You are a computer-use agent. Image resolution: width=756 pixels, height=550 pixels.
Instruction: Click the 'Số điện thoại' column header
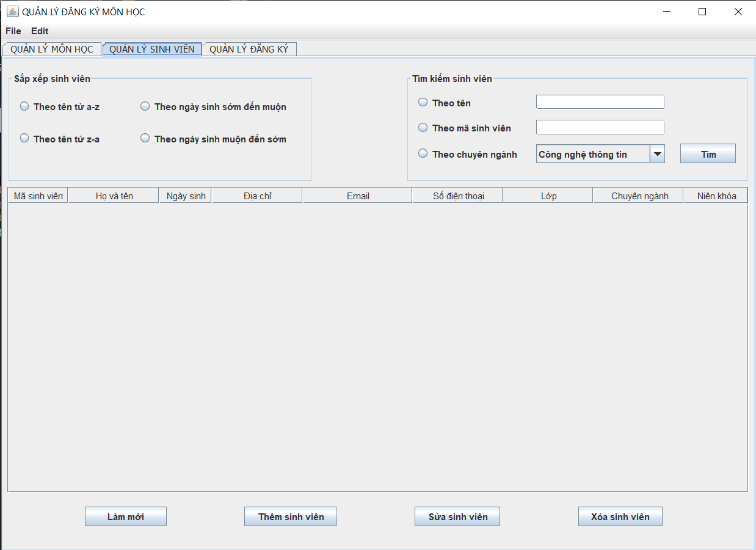coord(458,196)
